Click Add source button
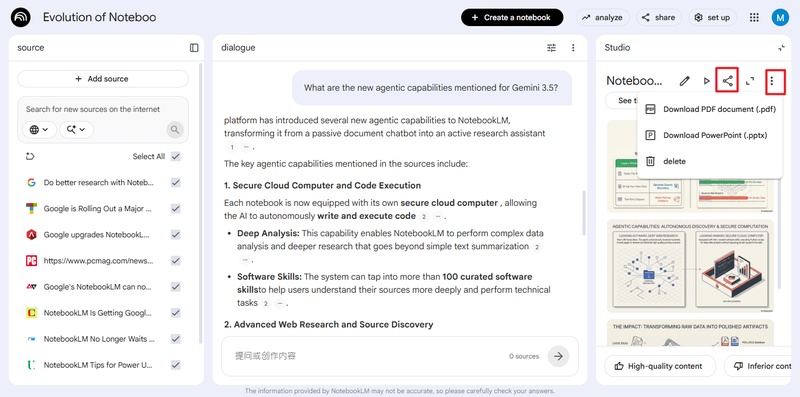The width and height of the screenshot is (800, 397). click(x=103, y=79)
